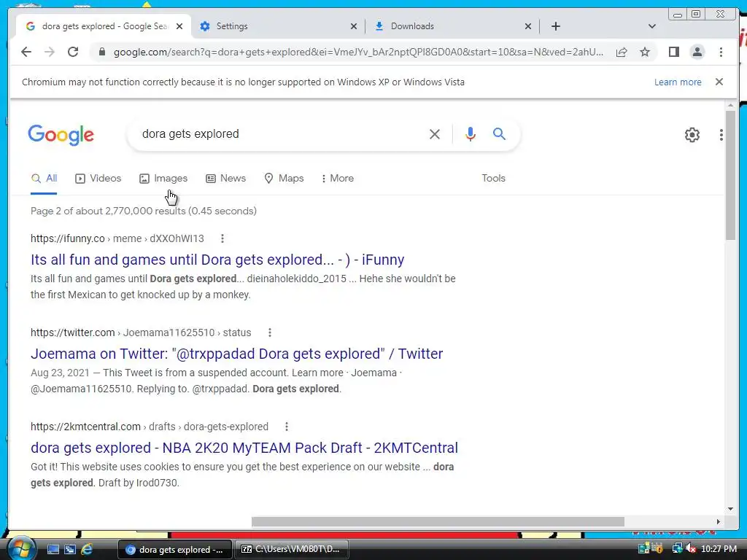Open Google quick settings gear
Viewport: 747px width, 560px height.
click(692, 135)
